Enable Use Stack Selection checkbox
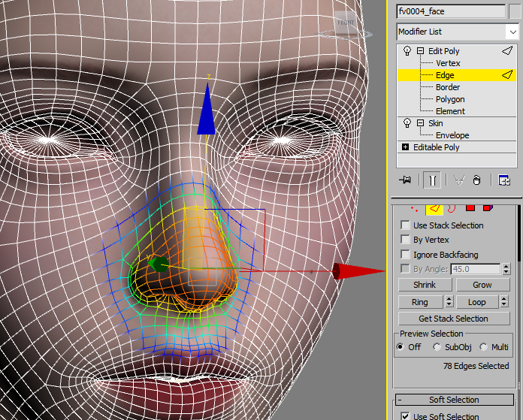The image size is (523, 420). pos(405,225)
